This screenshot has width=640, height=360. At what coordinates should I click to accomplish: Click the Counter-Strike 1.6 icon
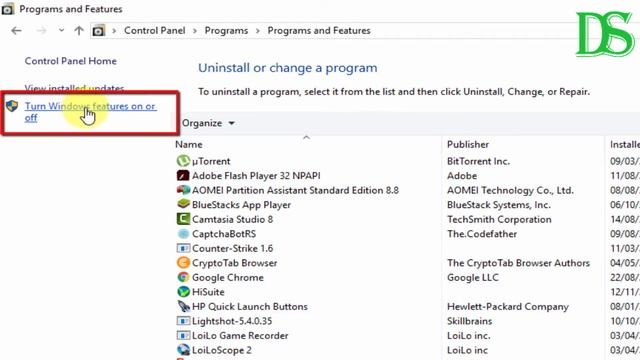[x=183, y=248]
